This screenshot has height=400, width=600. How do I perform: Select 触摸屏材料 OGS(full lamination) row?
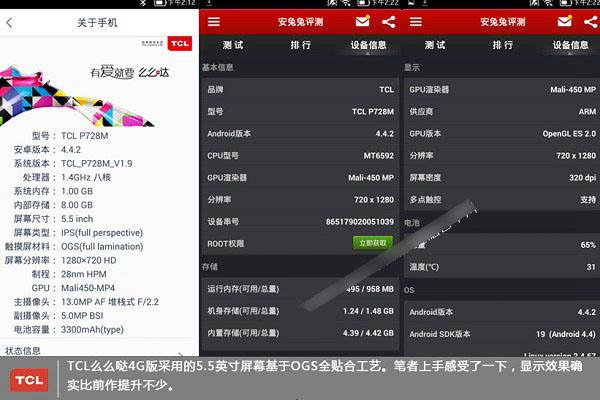pyautogui.click(x=74, y=247)
